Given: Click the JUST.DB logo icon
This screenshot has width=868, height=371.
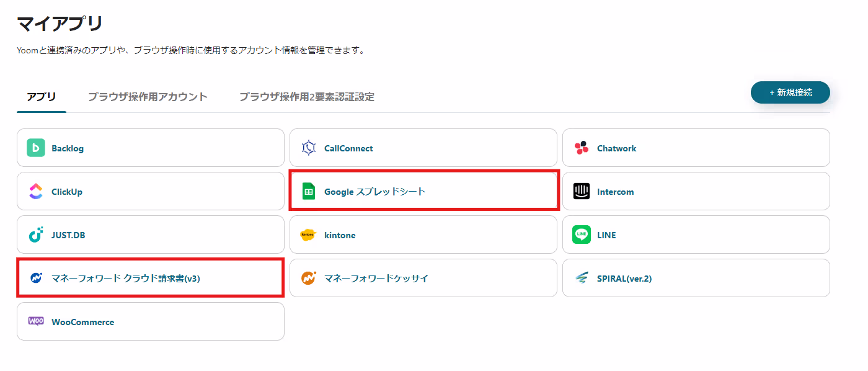Looking at the screenshot, I should tap(36, 235).
